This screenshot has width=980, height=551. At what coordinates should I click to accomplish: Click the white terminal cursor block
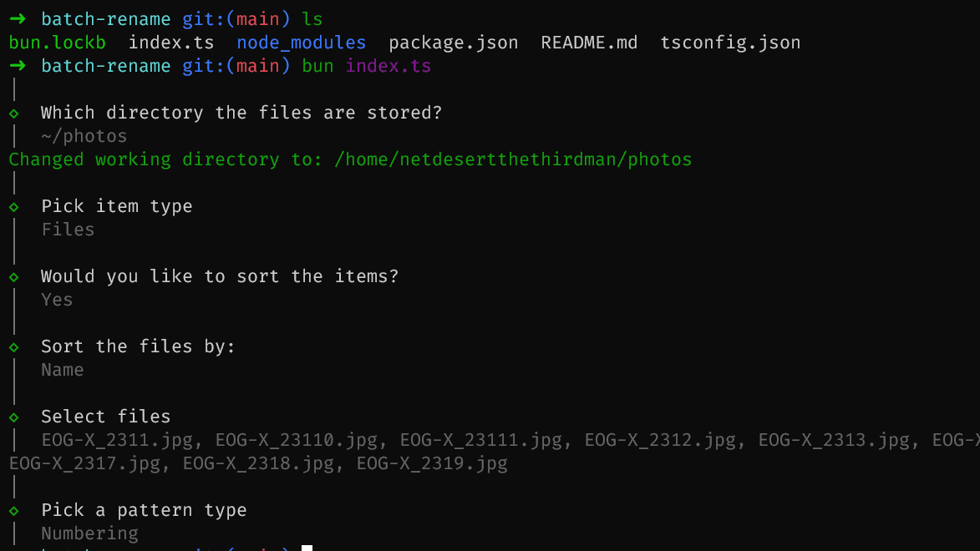tap(307, 548)
